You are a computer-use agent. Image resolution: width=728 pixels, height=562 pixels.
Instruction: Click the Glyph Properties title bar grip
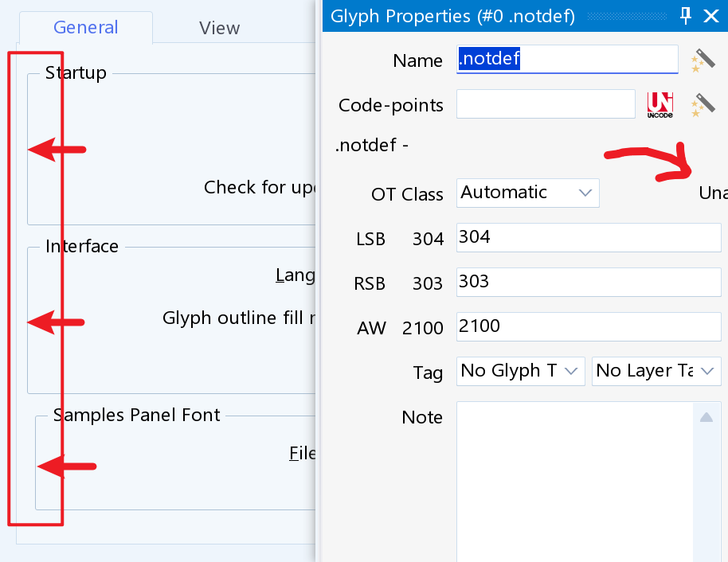[x=627, y=16]
